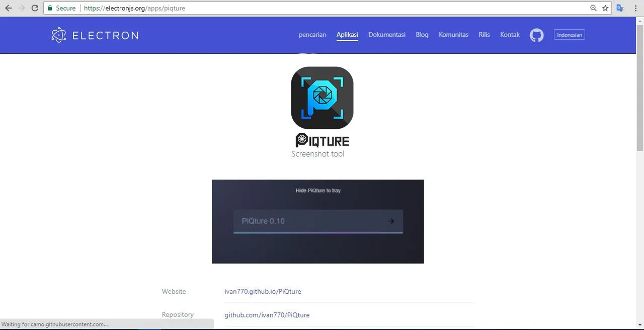Click the scrollbar up arrow

pyautogui.click(x=640, y=20)
